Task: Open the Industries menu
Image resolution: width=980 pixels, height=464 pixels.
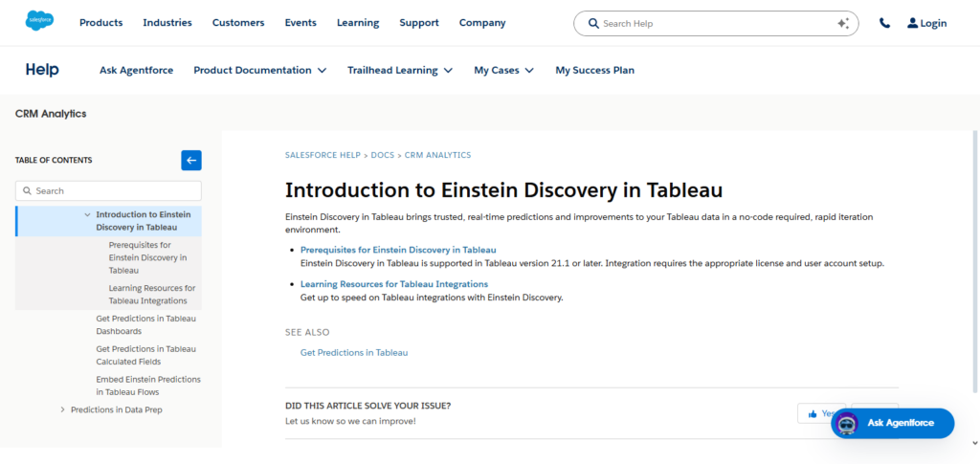Action: 167,22
